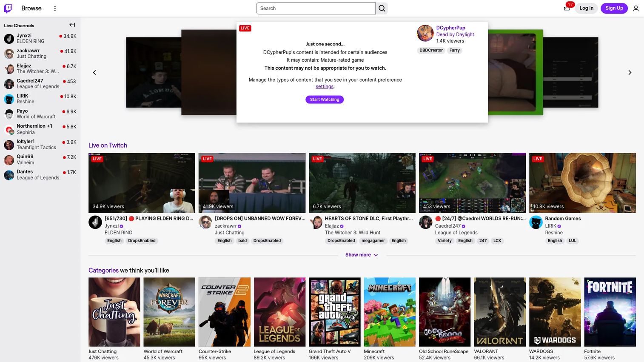The height and width of the screenshot is (362, 644).
Task: Click the Log In button
Action: coord(586,8)
